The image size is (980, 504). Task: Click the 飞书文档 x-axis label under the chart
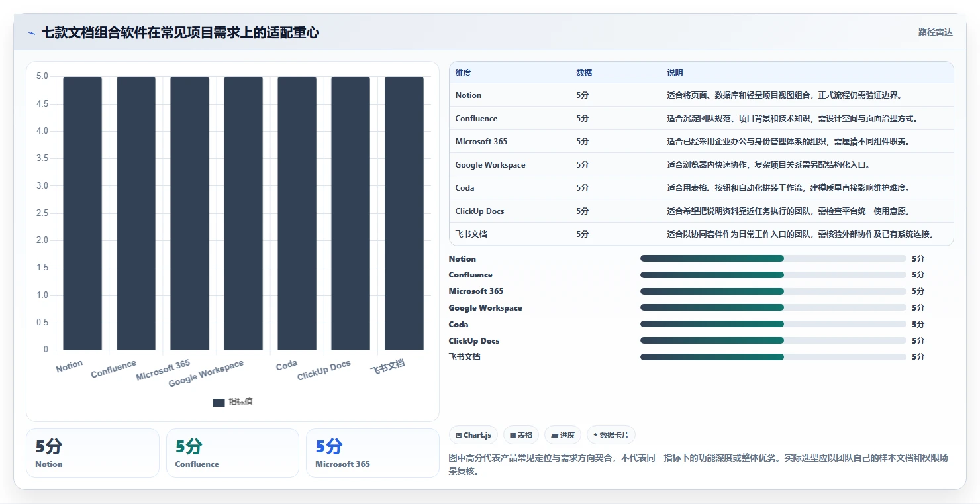pyautogui.click(x=388, y=366)
